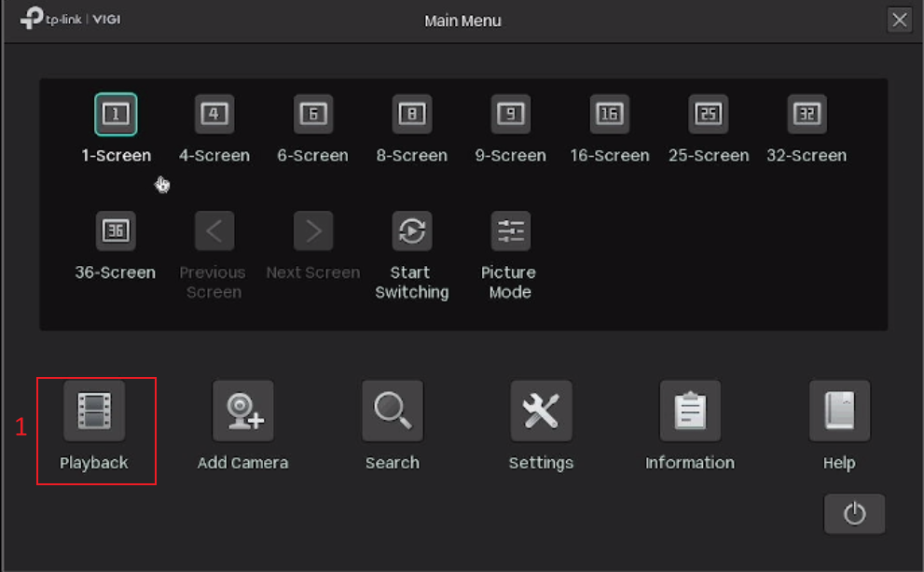This screenshot has height=572, width=924.
Task: Open the Settings tools menu
Action: 541,422
